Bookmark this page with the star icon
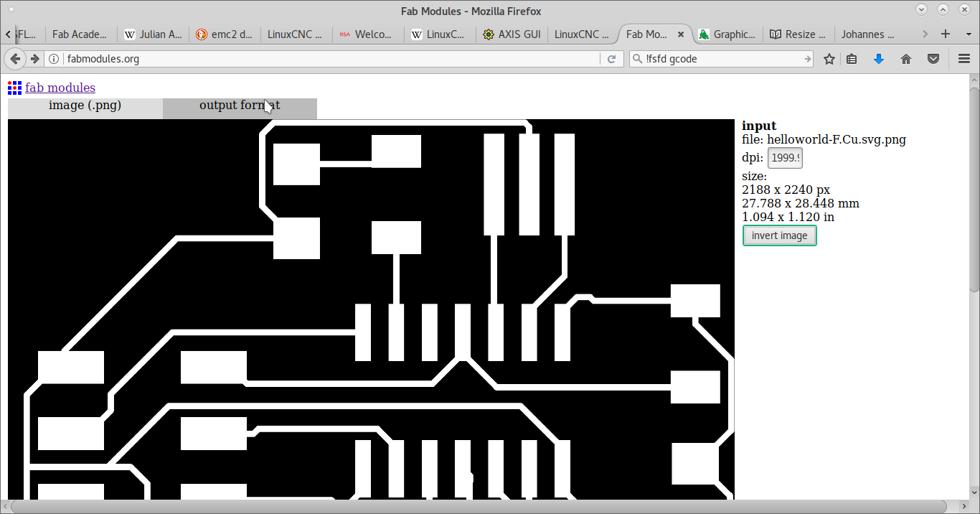 click(829, 59)
